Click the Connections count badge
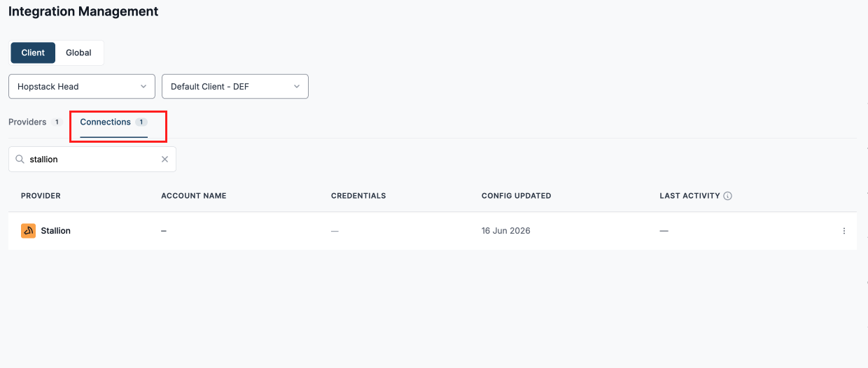This screenshot has width=868, height=368. point(141,122)
